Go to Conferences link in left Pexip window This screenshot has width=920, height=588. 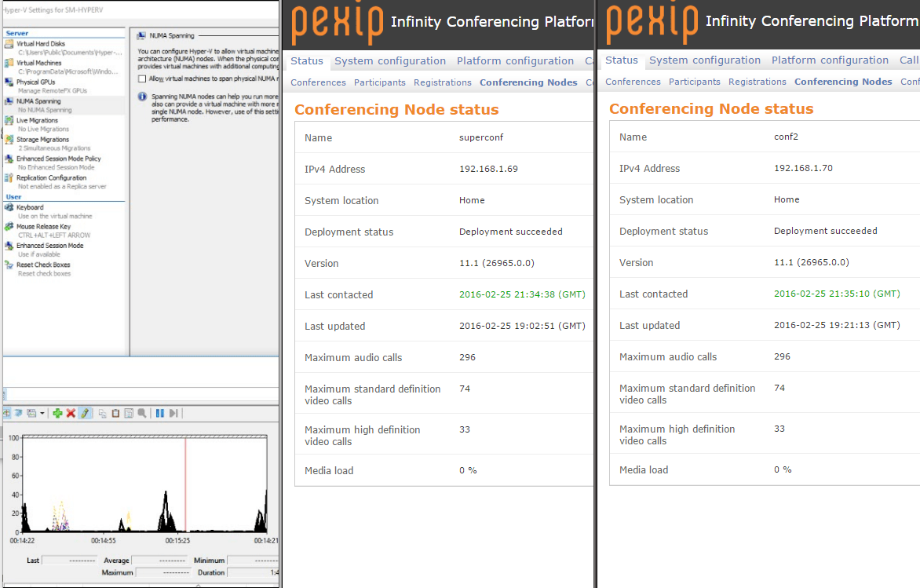[318, 82]
